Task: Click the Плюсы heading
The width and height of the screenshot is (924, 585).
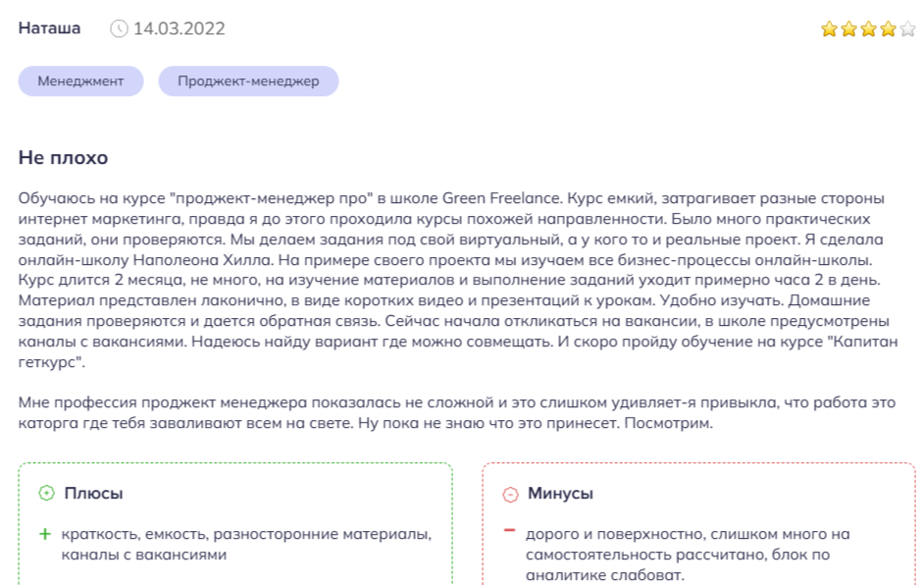Action: click(94, 493)
